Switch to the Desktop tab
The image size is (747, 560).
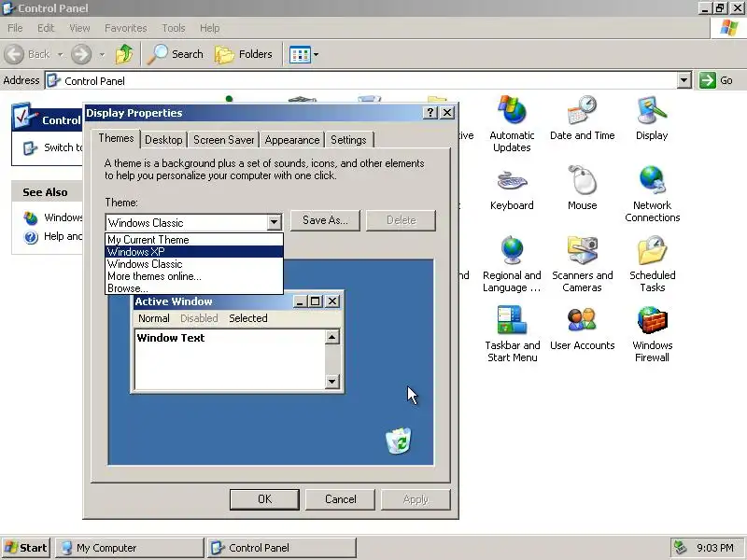(x=163, y=140)
